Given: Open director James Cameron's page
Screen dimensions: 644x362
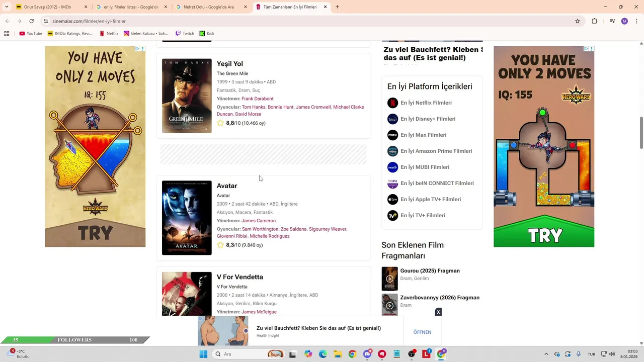Looking at the screenshot, I should 259,221.
